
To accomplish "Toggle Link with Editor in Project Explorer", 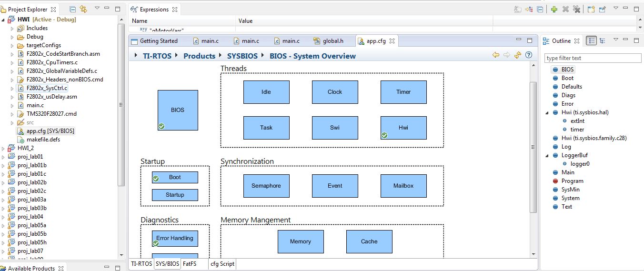I will click(84, 9).
